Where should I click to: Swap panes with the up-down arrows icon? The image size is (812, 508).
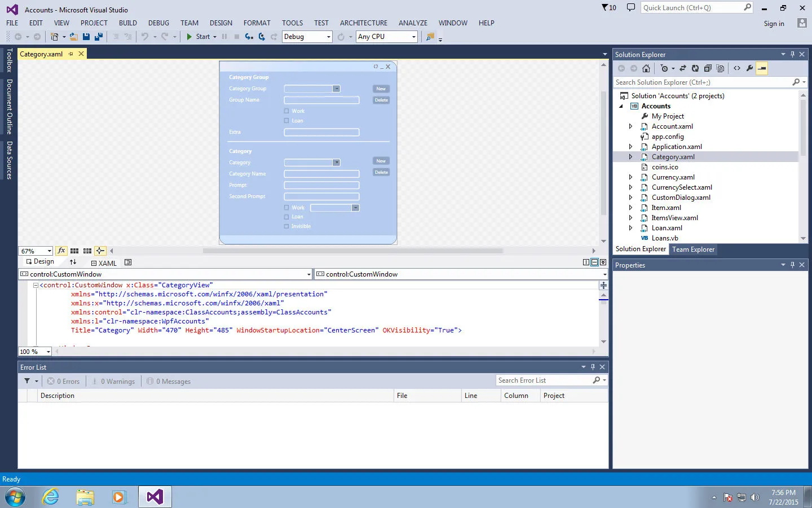(73, 262)
